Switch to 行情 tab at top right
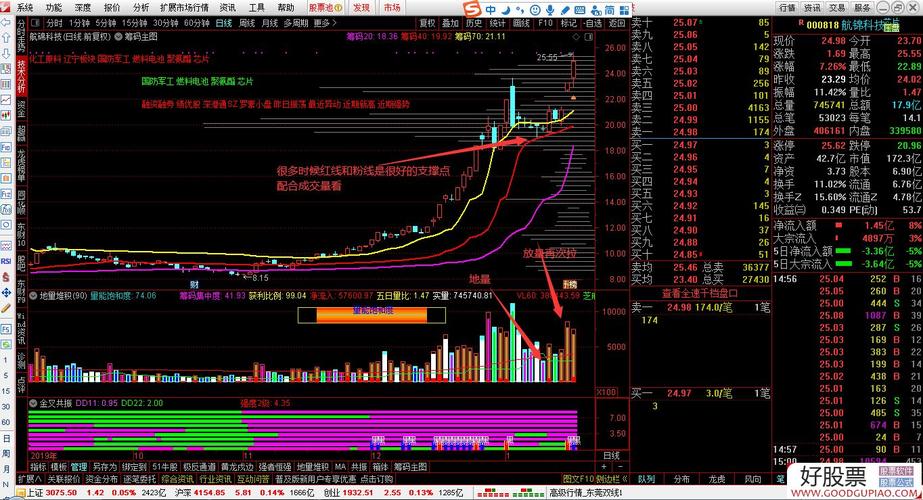Screen dimensions: 923x500 [x=787, y=8]
